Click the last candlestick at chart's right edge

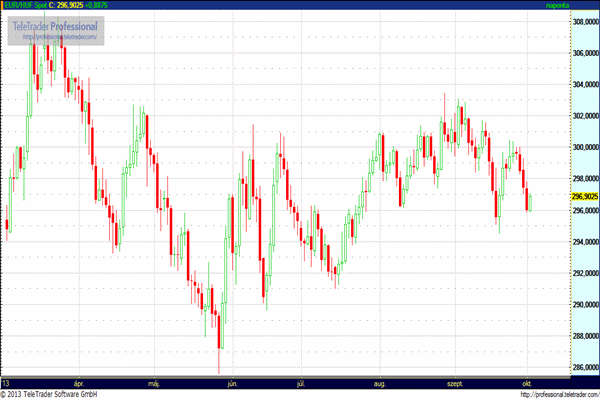tap(530, 201)
